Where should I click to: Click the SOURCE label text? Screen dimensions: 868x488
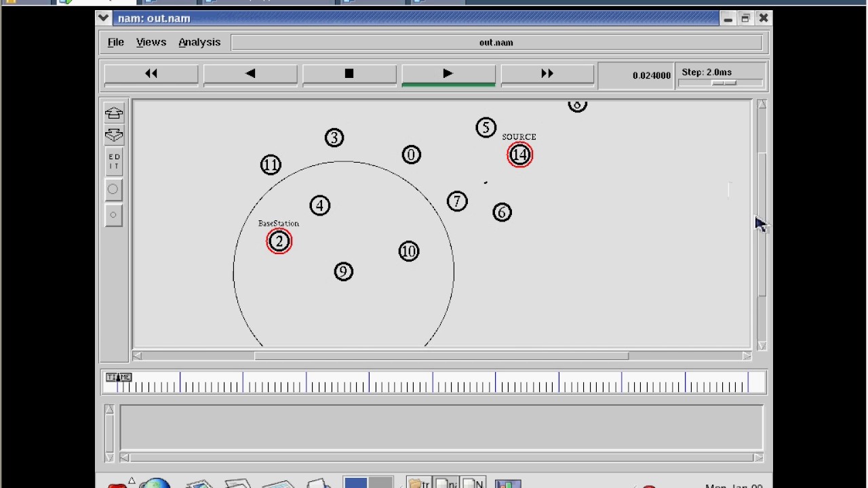[519, 137]
